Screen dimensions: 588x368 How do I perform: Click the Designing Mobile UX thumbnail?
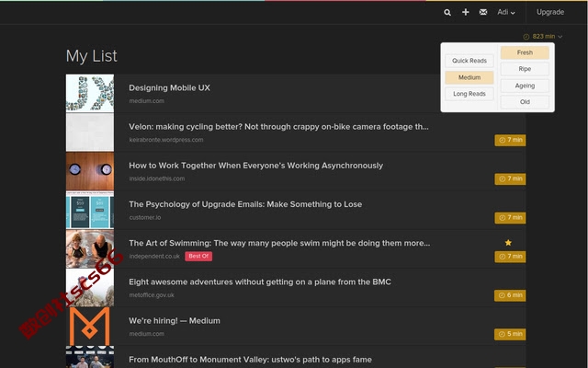[90, 93]
